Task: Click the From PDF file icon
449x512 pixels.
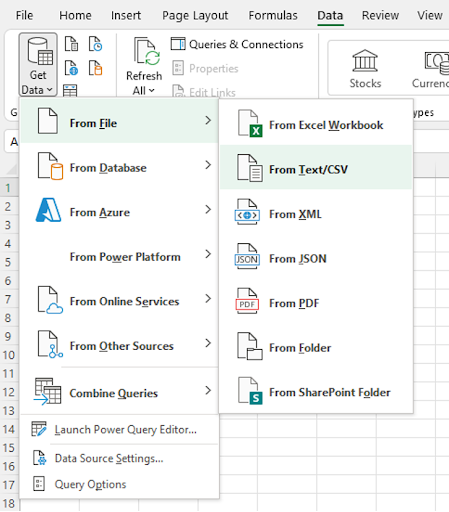Action: click(x=247, y=301)
